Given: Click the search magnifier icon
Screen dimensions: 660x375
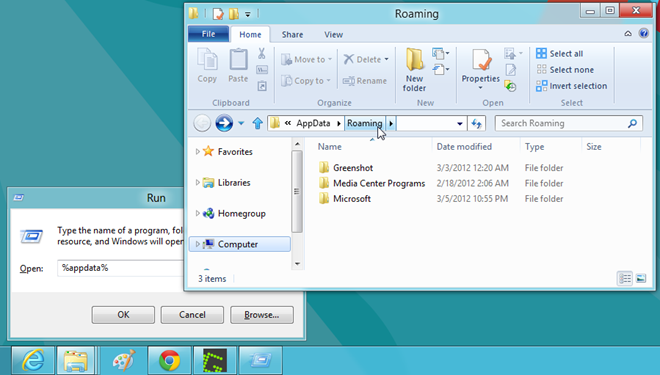Looking at the screenshot, I should point(632,123).
